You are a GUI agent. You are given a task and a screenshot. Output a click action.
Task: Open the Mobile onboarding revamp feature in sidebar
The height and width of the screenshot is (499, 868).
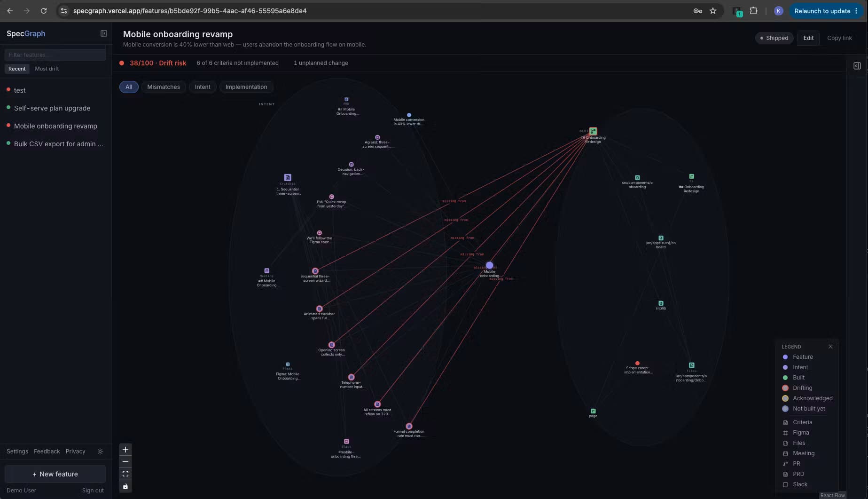pos(56,126)
